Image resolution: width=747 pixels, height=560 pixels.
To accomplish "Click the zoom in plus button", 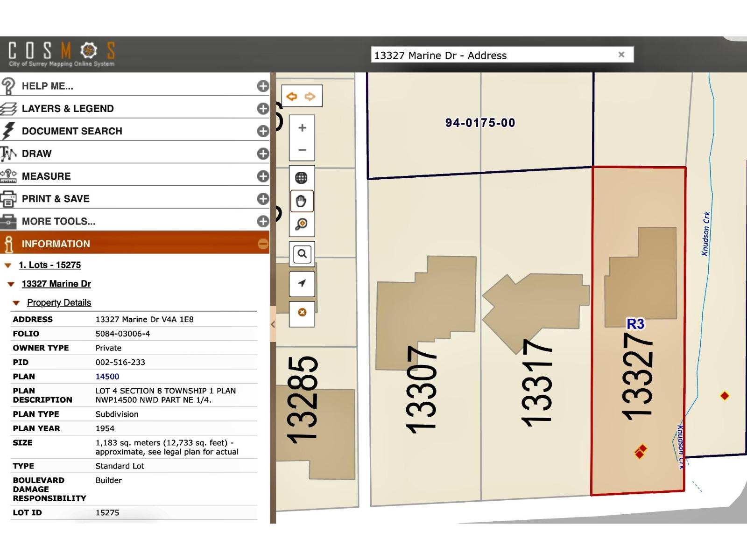I will click(x=302, y=127).
